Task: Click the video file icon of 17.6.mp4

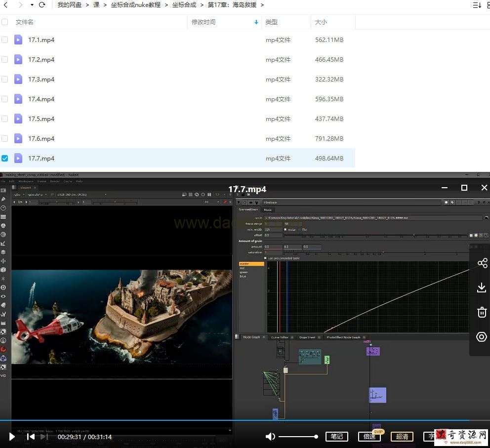Action: click(x=18, y=138)
